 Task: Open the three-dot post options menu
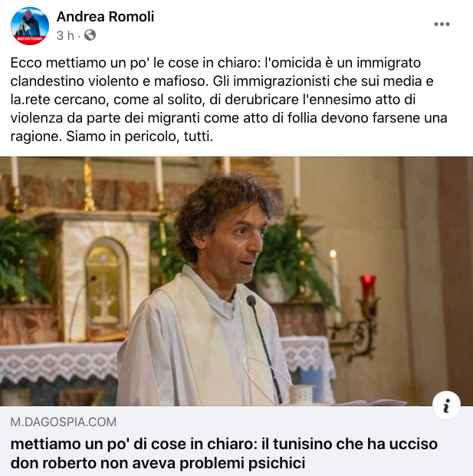point(442,25)
